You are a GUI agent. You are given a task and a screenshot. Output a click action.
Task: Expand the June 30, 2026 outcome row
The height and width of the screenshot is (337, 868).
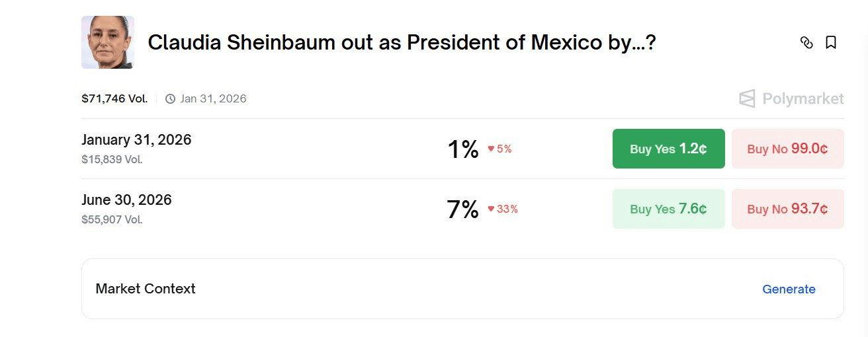click(126, 200)
